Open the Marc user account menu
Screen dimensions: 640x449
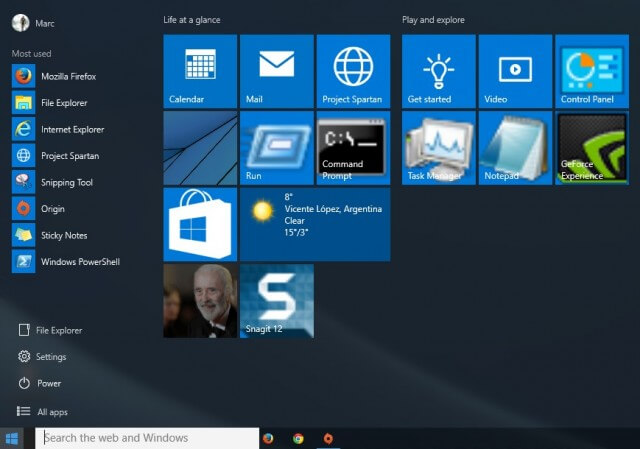tap(33, 23)
